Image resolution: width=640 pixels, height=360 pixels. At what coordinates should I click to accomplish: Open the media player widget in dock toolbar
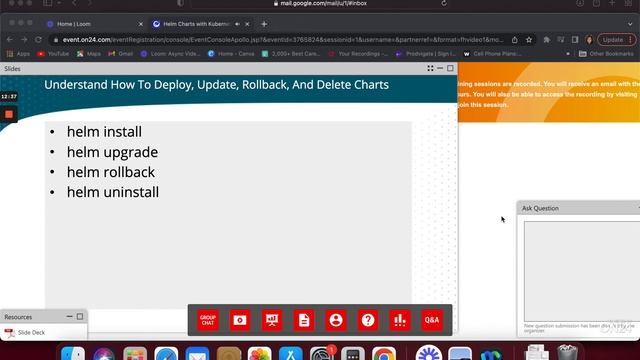coord(240,320)
